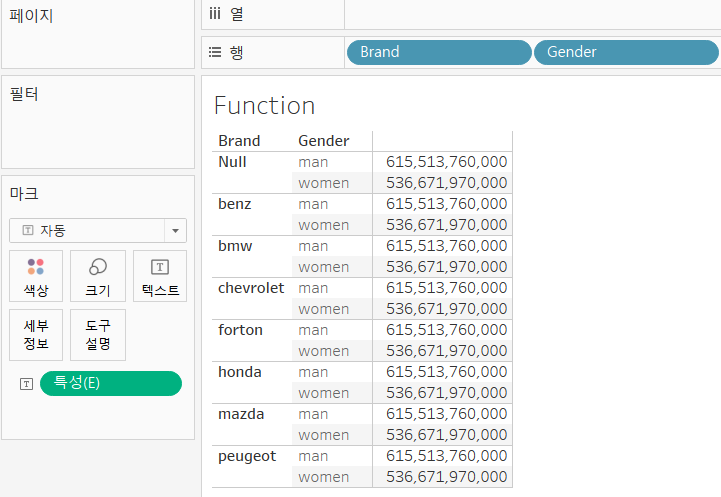Screen dimensions: 721x497
Task: Click the Columns (열) shelf icon
Action: (215, 14)
